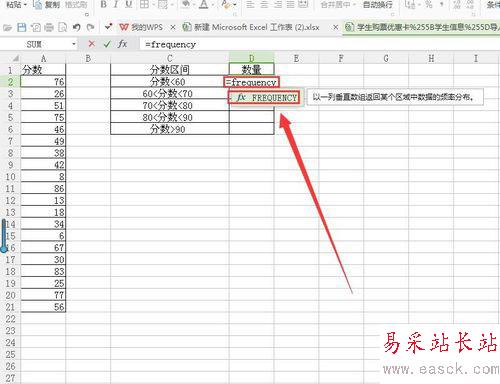The height and width of the screenshot is (384, 500).
Task: Click the Print icon in quick toolbar
Action: [49, 27]
